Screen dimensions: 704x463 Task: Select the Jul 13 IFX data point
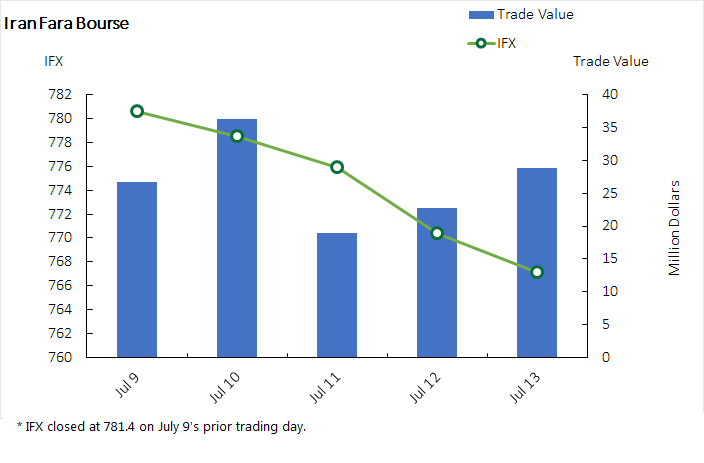537,272
